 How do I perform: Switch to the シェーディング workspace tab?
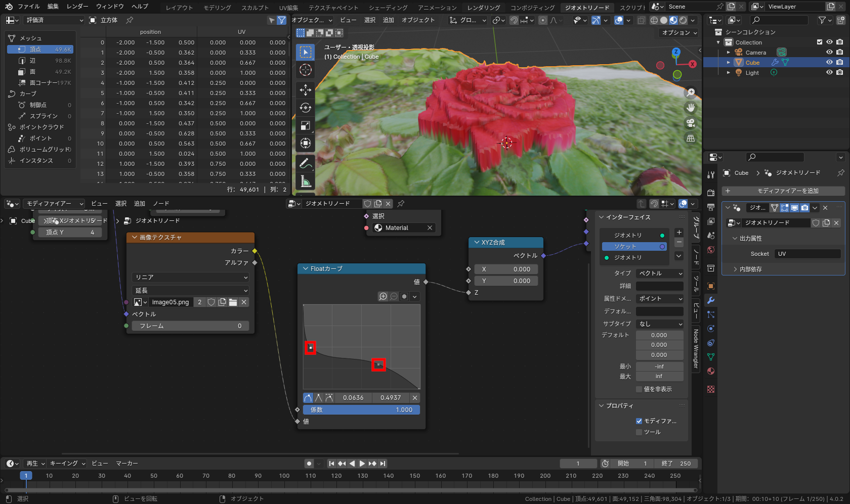click(x=388, y=8)
